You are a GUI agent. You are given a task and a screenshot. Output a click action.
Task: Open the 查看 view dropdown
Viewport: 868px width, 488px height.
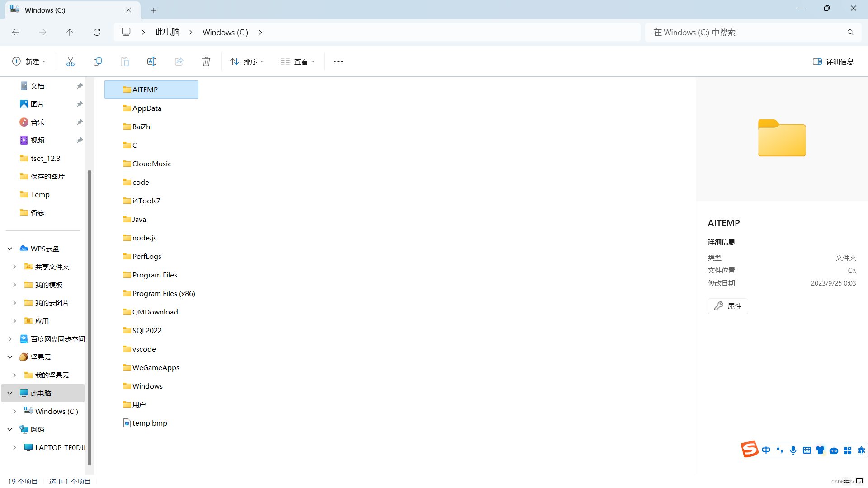pos(297,61)
